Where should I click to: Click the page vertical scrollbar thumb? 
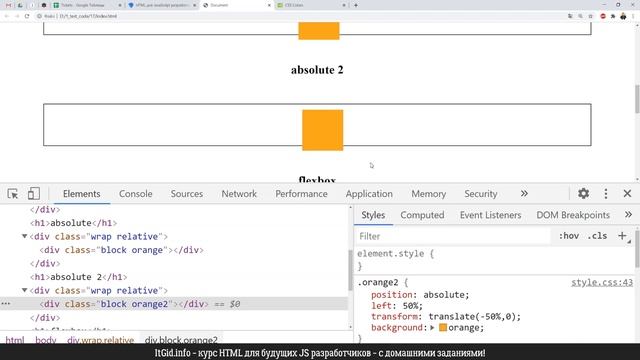point(637,99)
